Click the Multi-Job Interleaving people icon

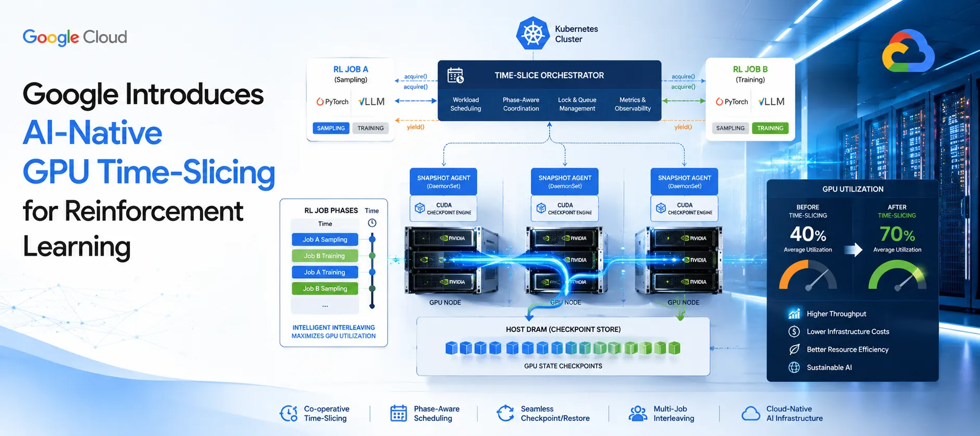638,414
